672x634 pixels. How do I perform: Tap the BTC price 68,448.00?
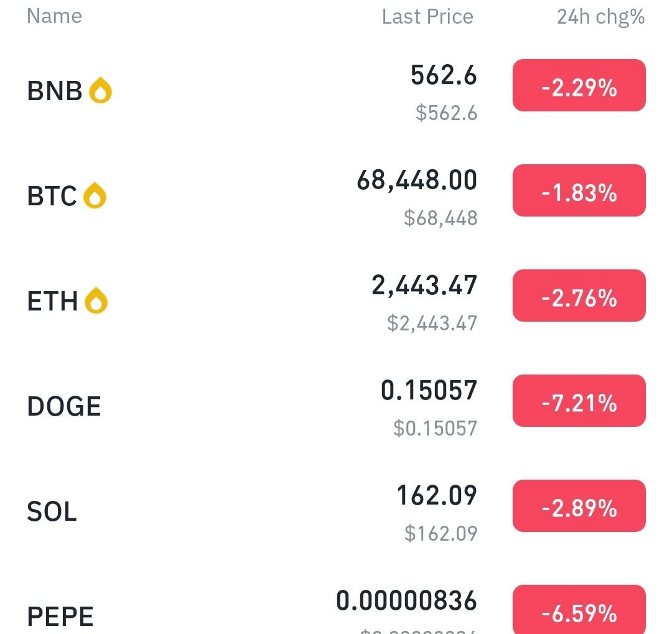[x=416, y=180]
